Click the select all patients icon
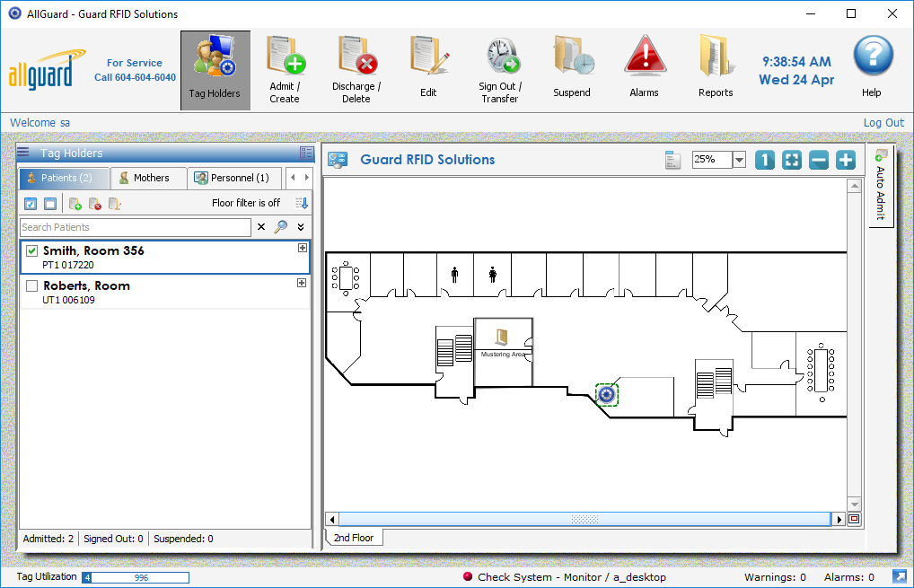 [x=31, y=204]
